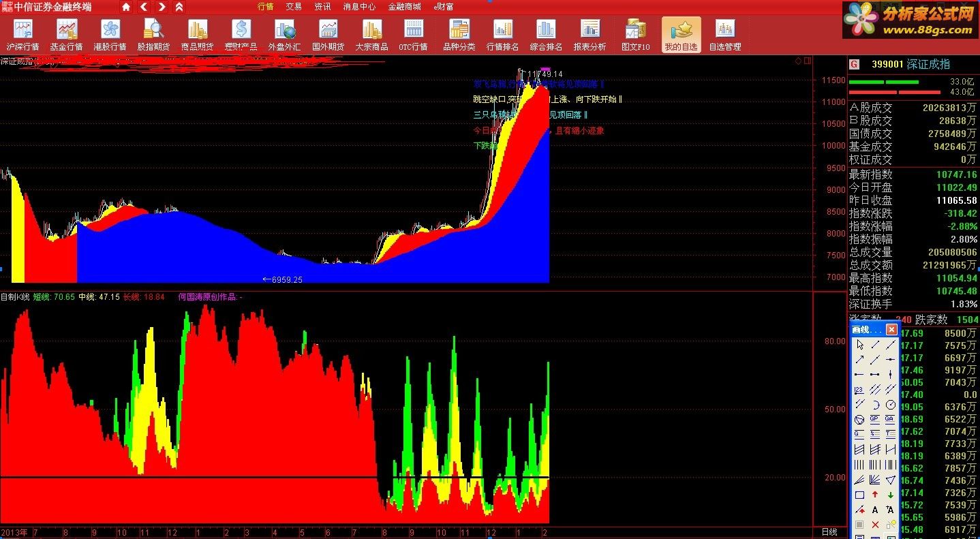The height and width of the screenshot is (539, 980).
Task: Open the 股指期货 index futures icon
Action: tap(153, 35)
